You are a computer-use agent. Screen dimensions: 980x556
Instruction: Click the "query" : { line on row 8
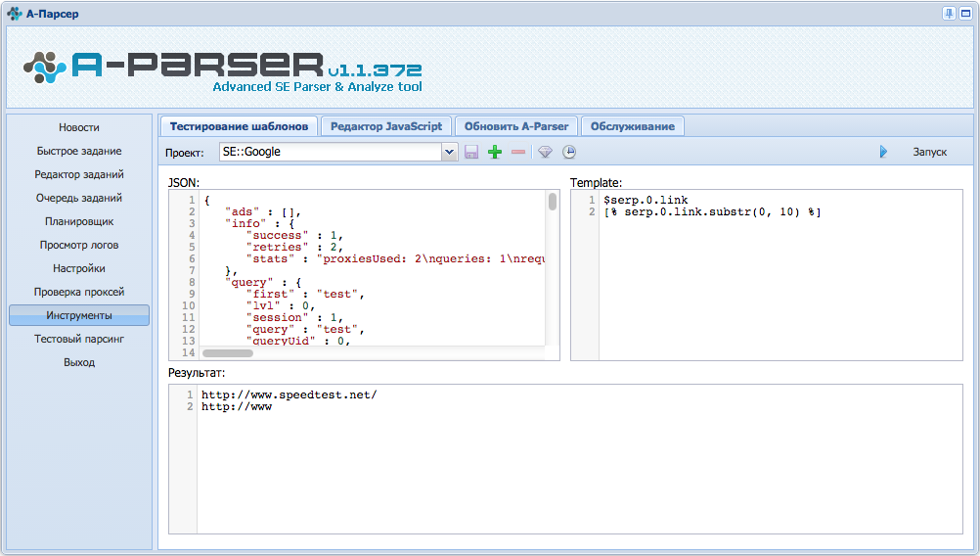pos(263,282)
